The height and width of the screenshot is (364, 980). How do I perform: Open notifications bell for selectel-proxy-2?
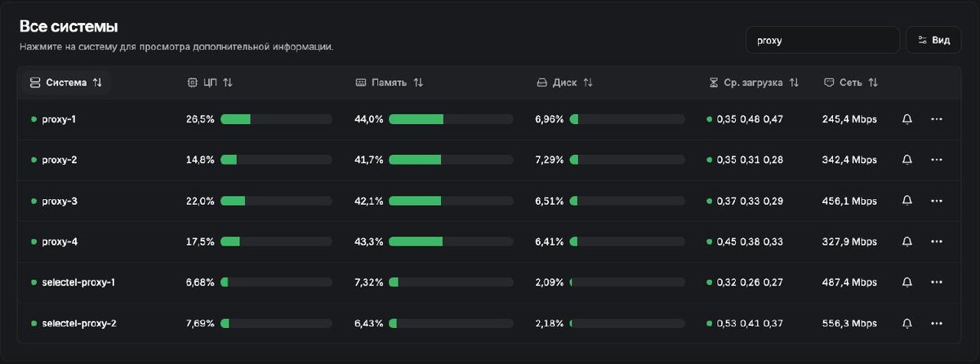tap(906, 323)
